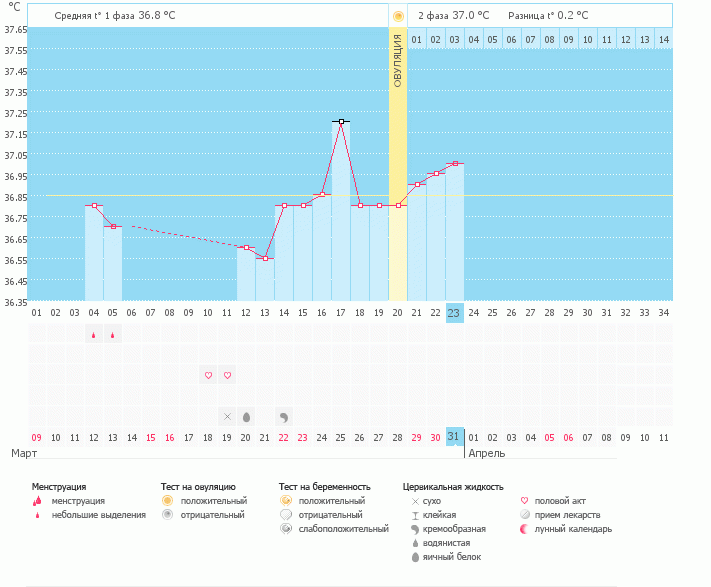Screen dimensions: 711x587
Task: Click the menstruation drop on cycle day 05
Action: click(x=112, y=335)
